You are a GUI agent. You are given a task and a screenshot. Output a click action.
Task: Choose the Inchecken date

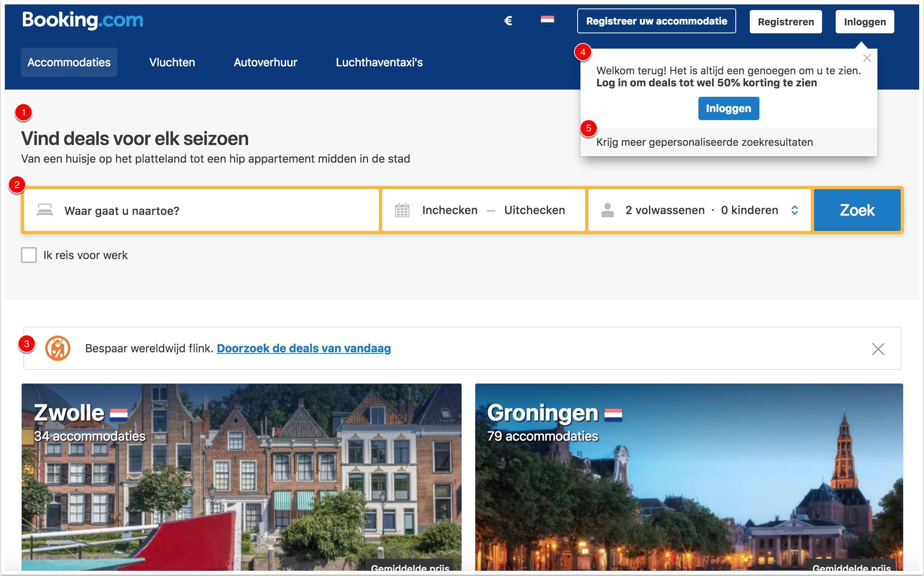click(450, 210)
